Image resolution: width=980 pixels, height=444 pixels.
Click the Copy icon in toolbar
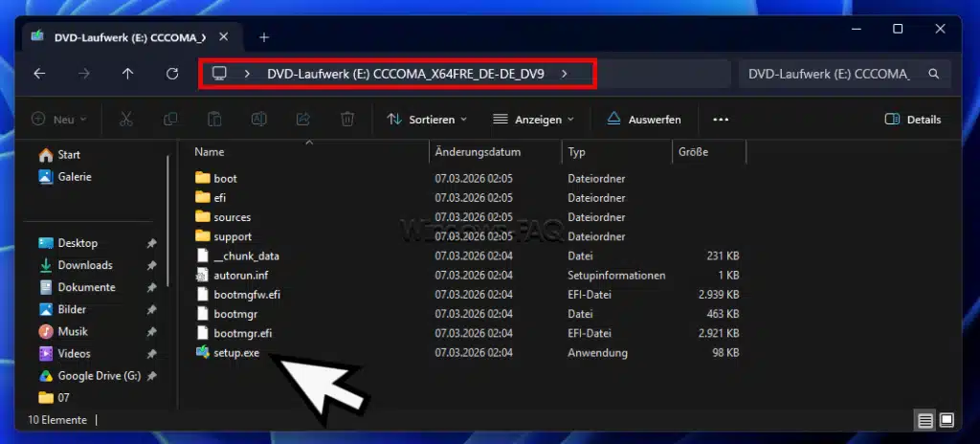pos(170,119)
